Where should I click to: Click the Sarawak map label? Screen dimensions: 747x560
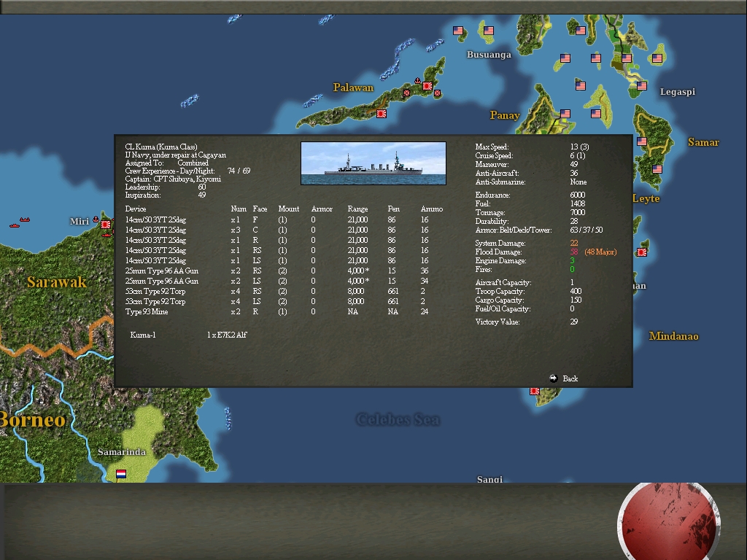point(57,282)
